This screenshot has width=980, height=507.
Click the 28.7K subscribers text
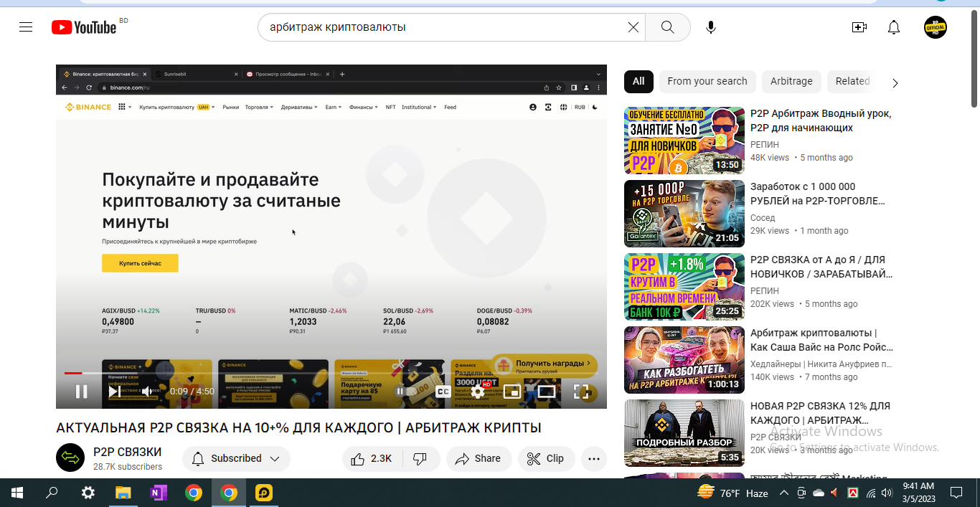(x=128, y=467)
